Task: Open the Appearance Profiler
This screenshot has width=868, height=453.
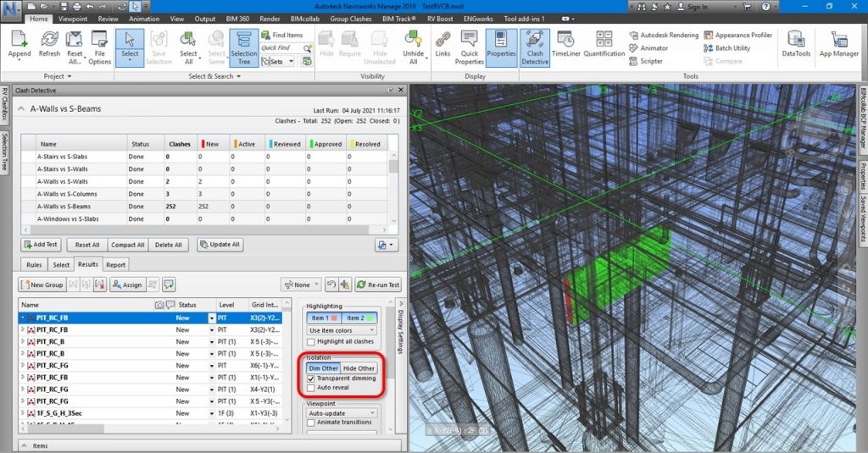Action: [738, 35]
